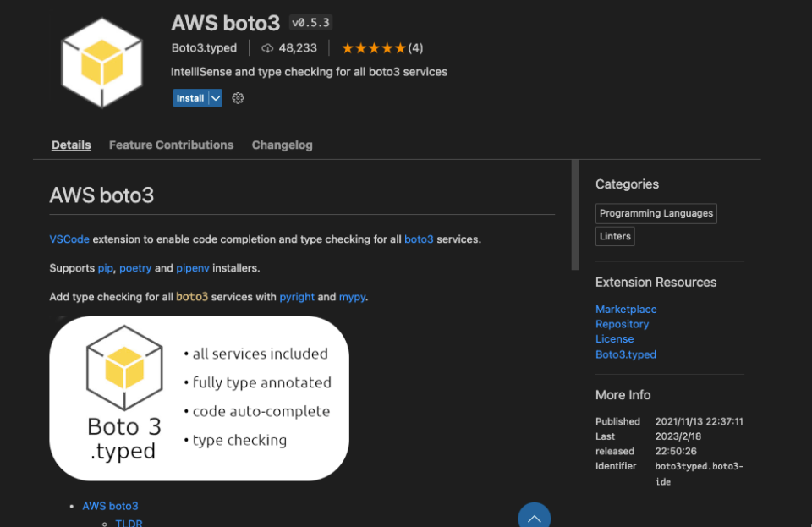Open the Repository link
Image resolution: width=812 pixels, height=527 pixels.
tap(622, 324)
